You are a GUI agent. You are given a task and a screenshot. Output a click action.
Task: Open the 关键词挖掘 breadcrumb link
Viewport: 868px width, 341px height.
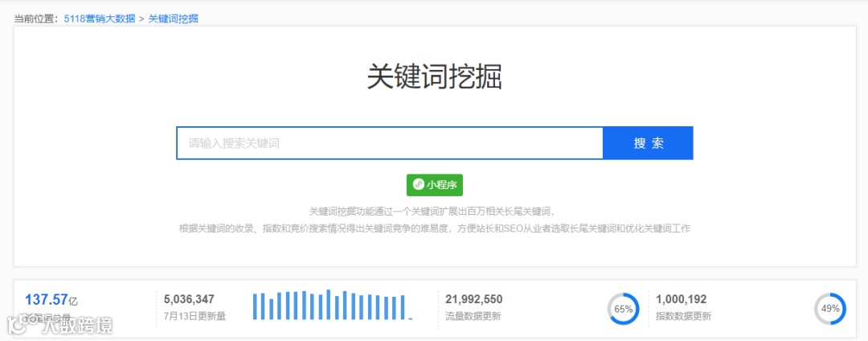click(x=174, y=18)
